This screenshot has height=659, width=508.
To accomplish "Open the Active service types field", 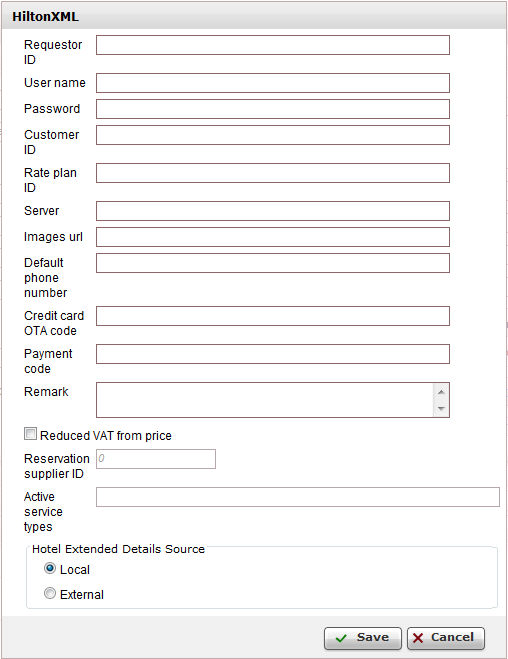I will pos(298,497).
